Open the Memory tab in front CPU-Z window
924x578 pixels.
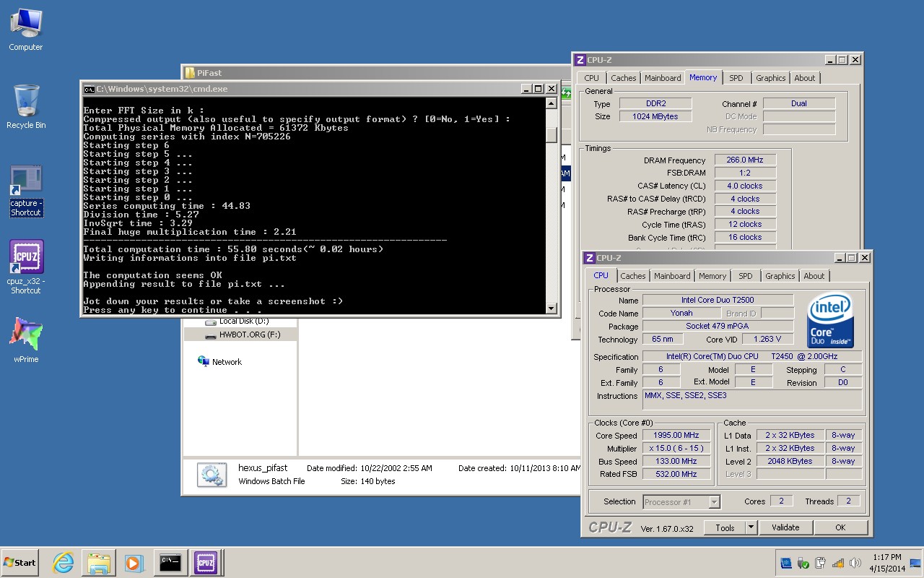pos(712,276)
